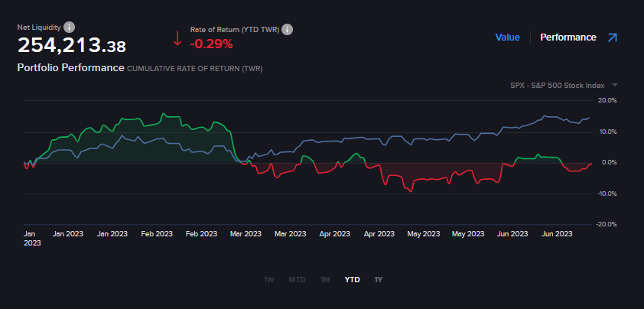644x309 pixels.
Task: Set the chart range to 1Y
Action: point(379,280)
